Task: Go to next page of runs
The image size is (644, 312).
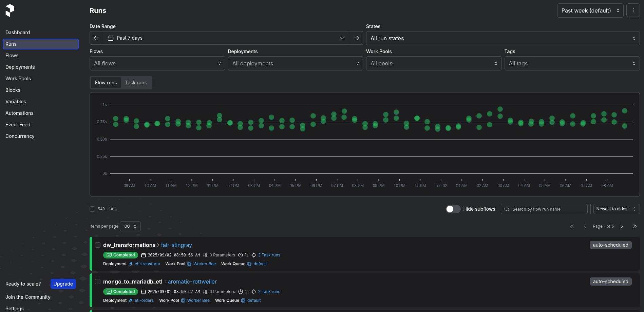Action: point(622,226)
